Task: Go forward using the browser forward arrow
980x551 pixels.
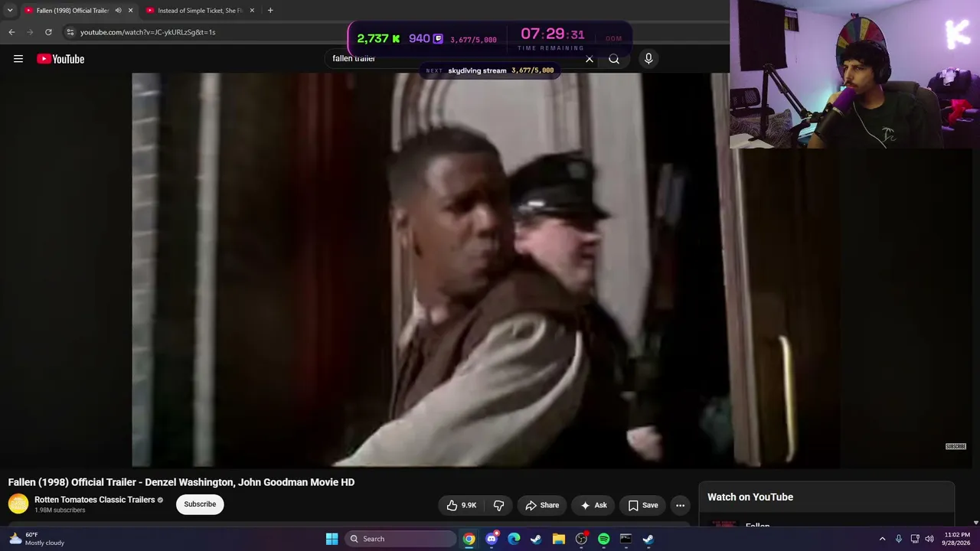Action: (x=30, y=32)
